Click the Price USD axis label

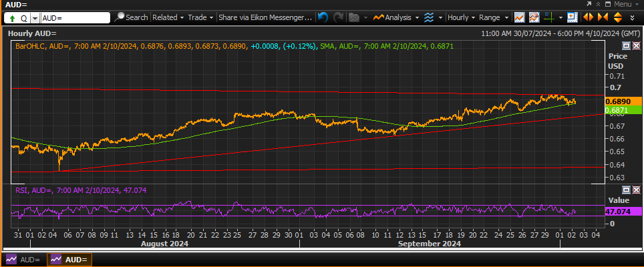point(618,61)
